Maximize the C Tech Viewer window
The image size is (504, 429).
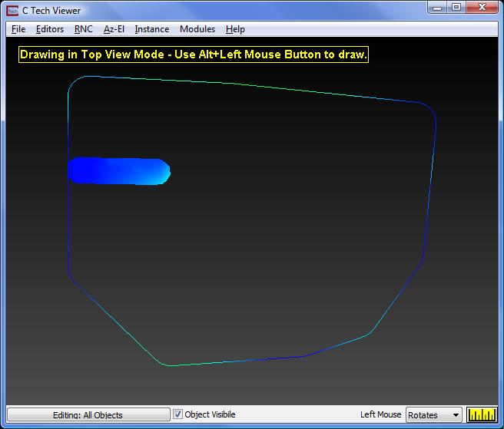(456, 8)
